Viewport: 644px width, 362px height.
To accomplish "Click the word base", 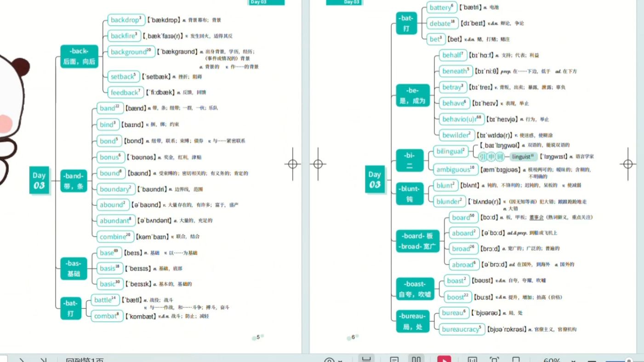I will click(x=108, y=253).
